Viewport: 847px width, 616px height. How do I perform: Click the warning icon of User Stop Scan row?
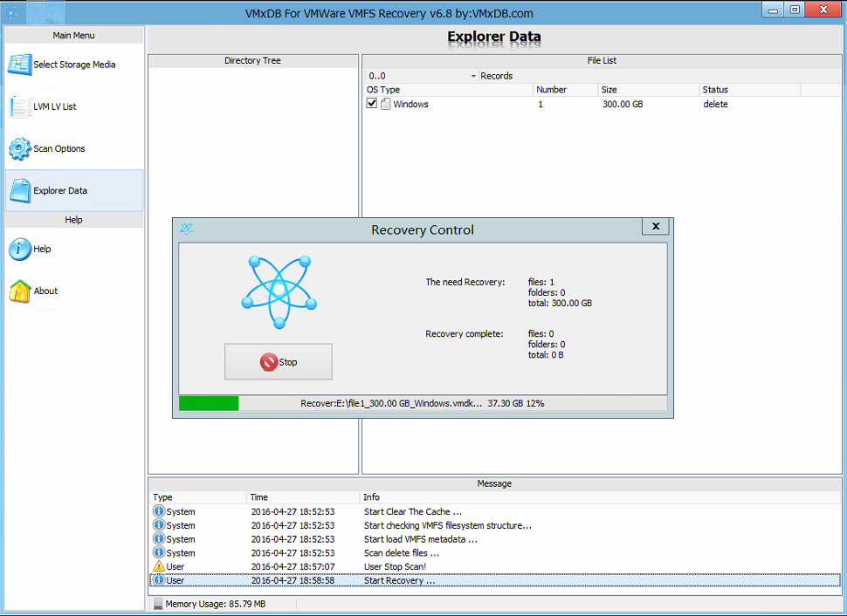point(159,566)
